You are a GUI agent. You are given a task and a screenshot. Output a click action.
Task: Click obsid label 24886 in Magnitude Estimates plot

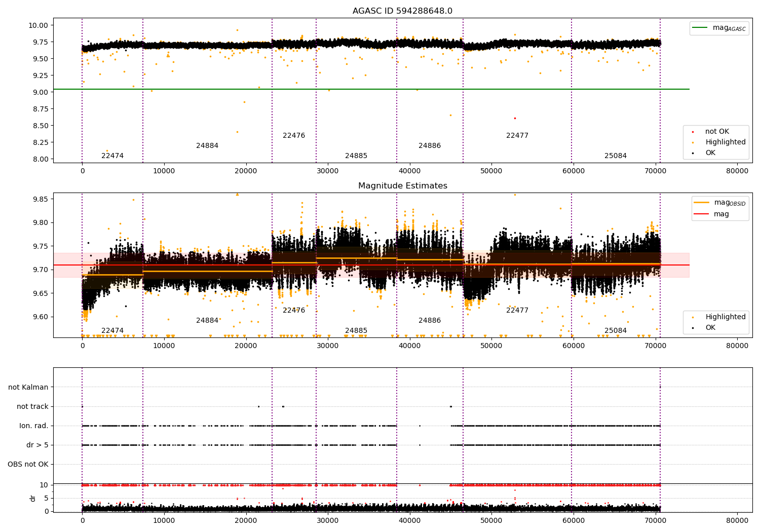(x=430, y=321)
